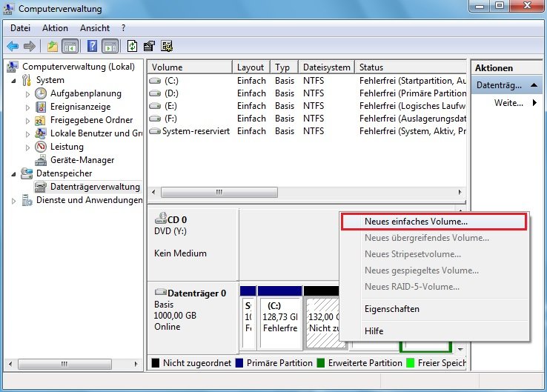Collapse the System tree node

(x=13, y=81)
